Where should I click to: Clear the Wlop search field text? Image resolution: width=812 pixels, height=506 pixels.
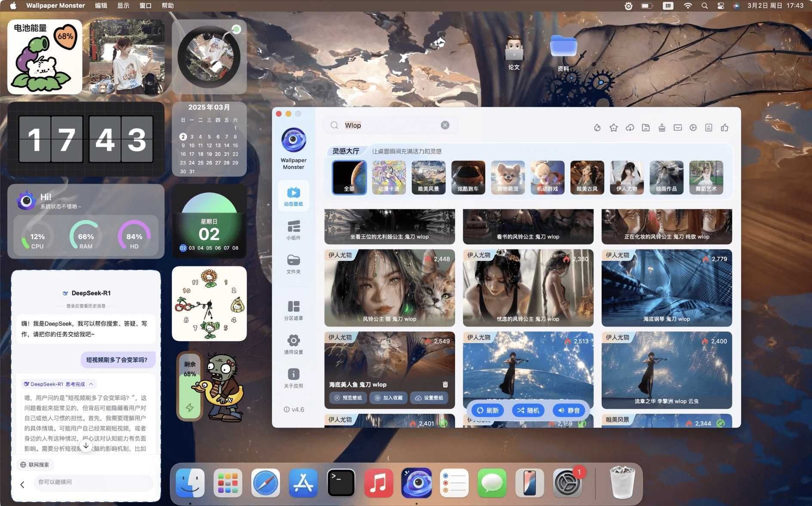(x=445, y=125)
